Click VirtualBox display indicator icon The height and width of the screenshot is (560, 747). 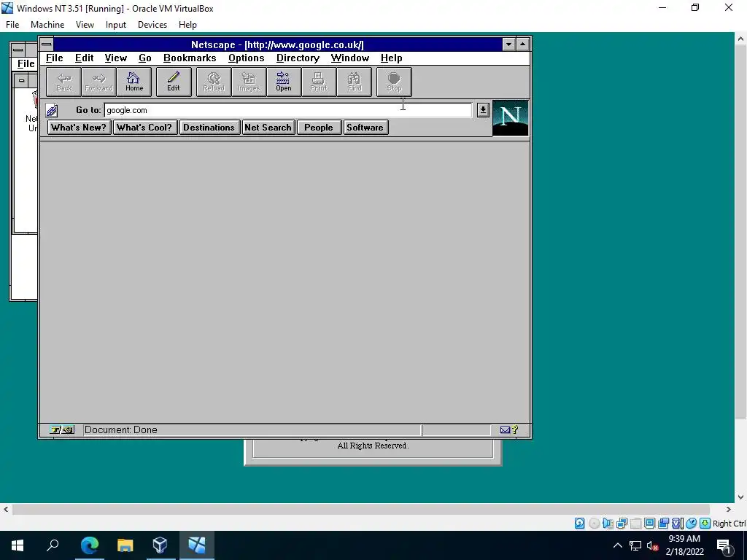pyautogui.click(x=649, y=524)
